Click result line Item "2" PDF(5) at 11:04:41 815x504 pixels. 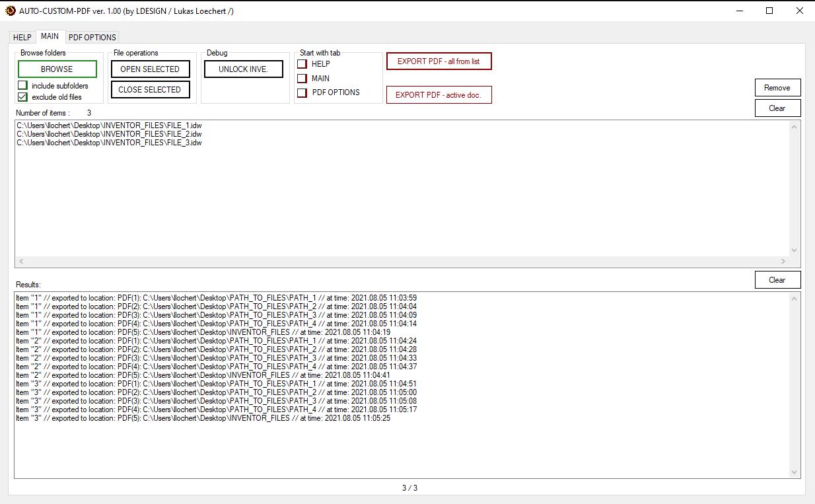click(203, 375)
